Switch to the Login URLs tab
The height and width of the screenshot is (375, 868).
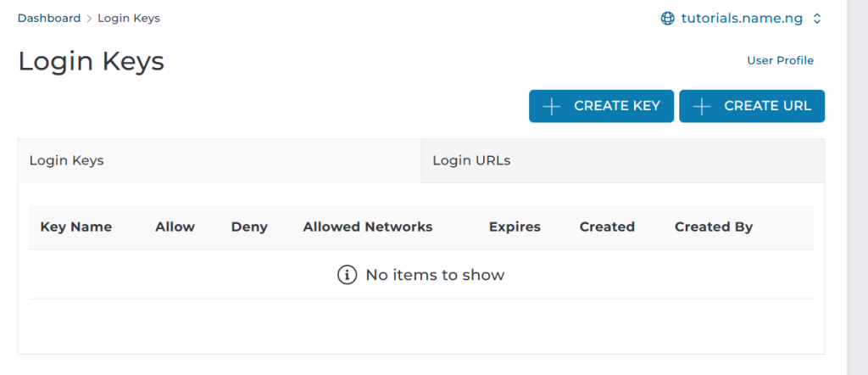(471, 160)
